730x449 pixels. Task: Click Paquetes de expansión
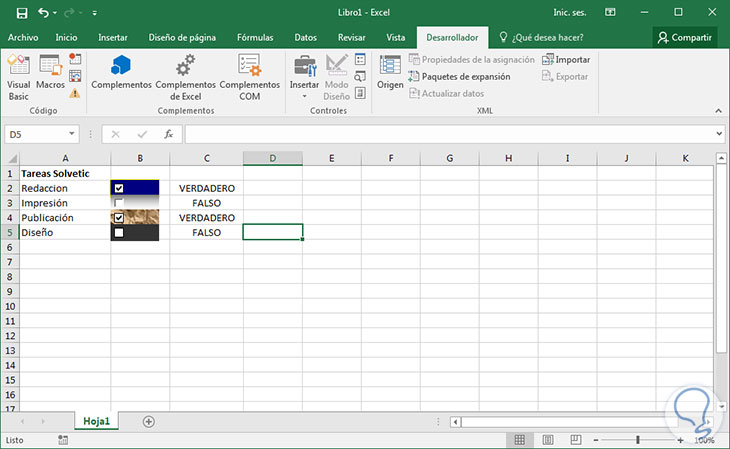pos(459,76)
